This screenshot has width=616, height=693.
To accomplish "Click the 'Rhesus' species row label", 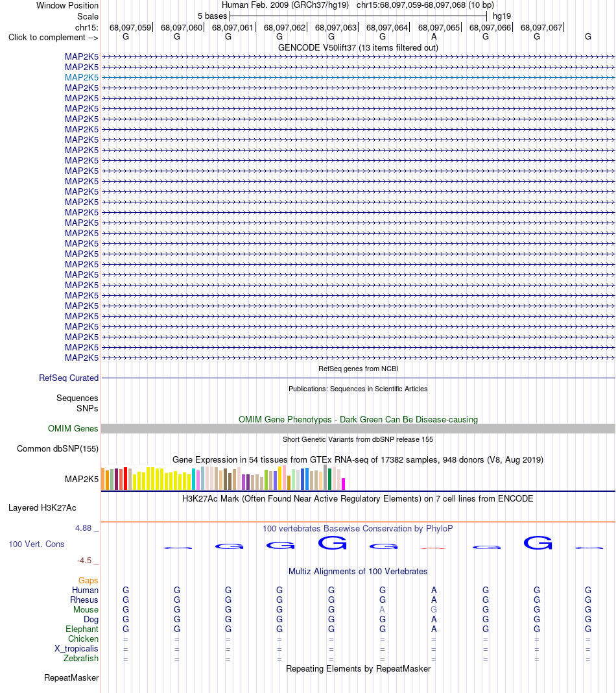I will pos(84,600).
